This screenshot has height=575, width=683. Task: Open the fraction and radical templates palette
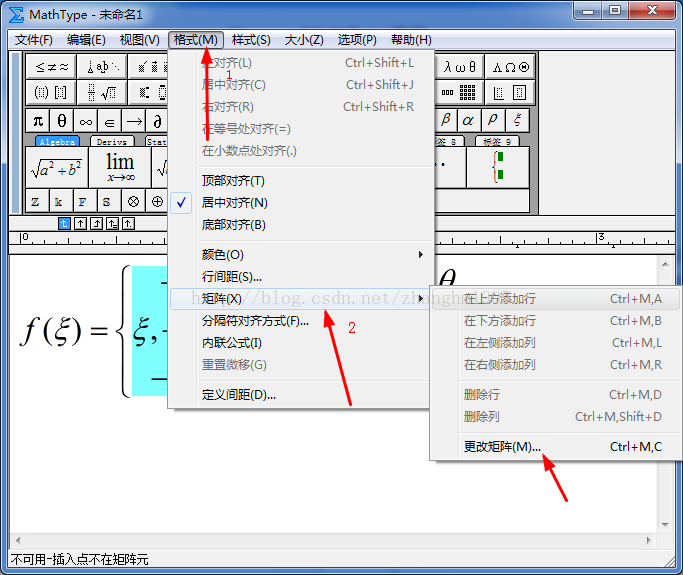pos(102,92)
